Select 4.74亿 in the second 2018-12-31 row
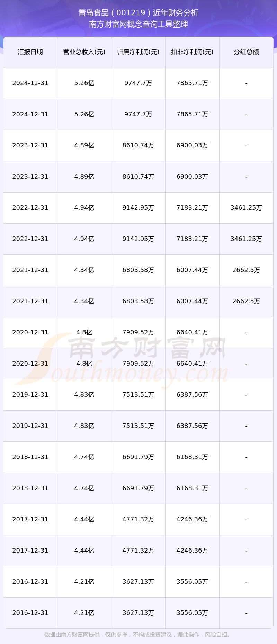 tap(84, 488)
